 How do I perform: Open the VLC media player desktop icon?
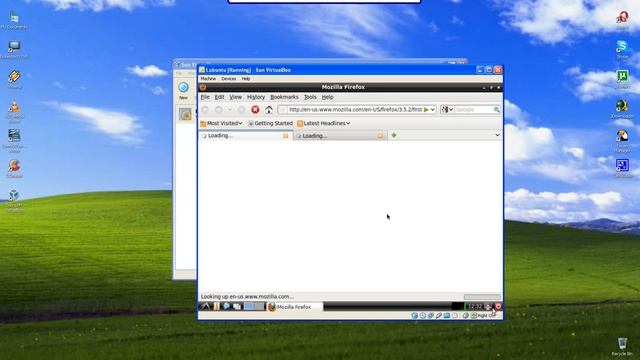[14, 111]
